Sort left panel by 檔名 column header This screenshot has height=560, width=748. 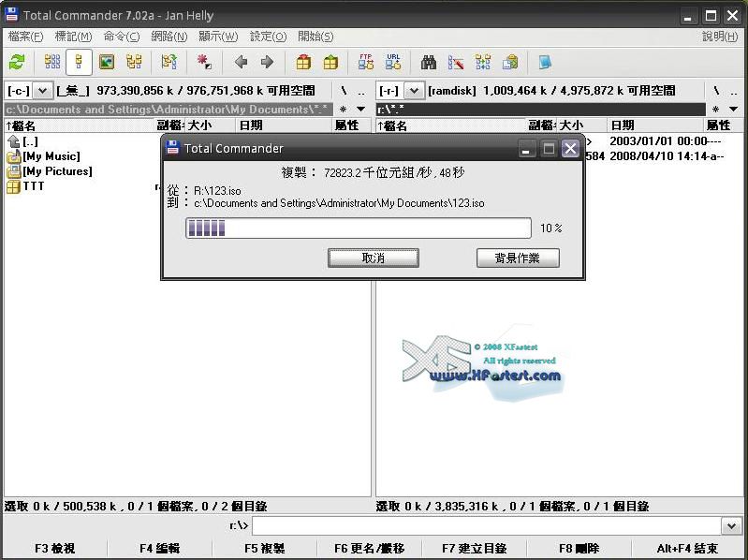coord(79,125)
